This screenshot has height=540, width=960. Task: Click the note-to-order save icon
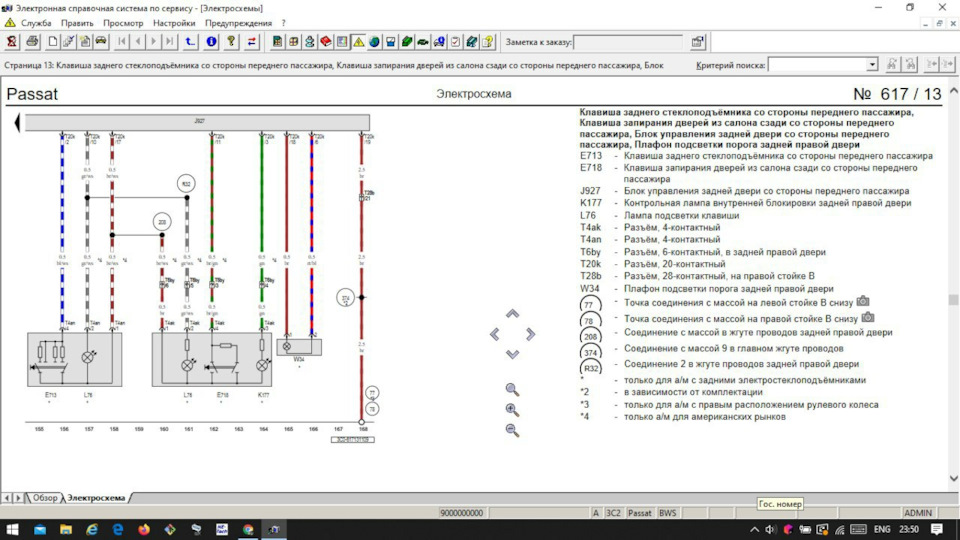coord(697,42)
